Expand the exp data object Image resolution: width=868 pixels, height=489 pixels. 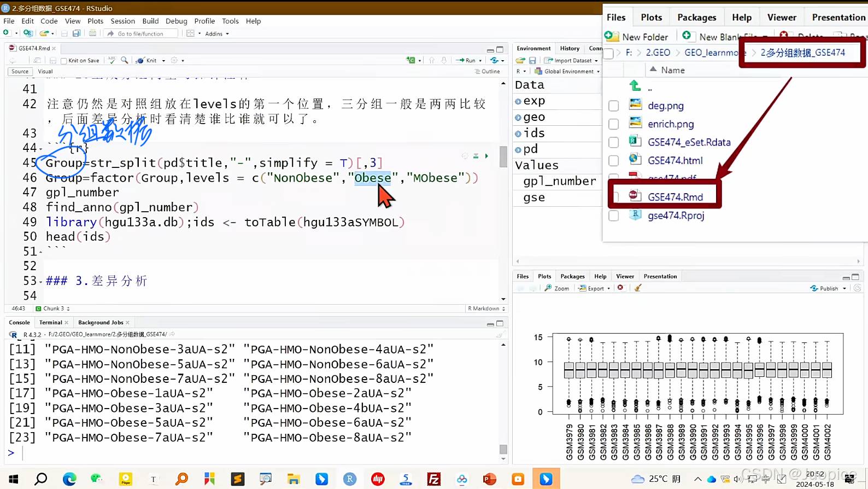tap(518, 101)
